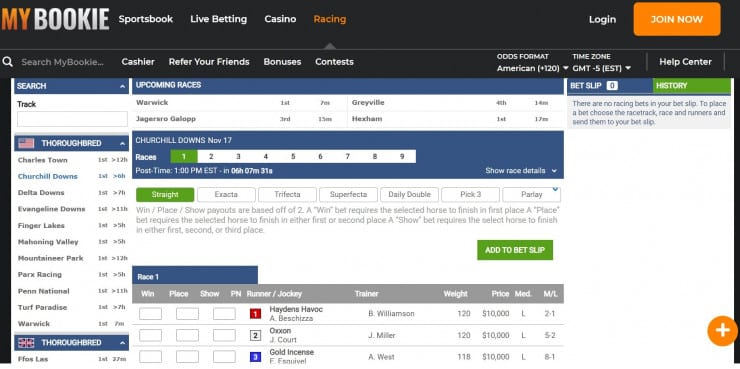Viewport: 740px width, 369px height.
Task: Click the search magnifier icon
Action: pyautogui.click(x=8, y=62)
